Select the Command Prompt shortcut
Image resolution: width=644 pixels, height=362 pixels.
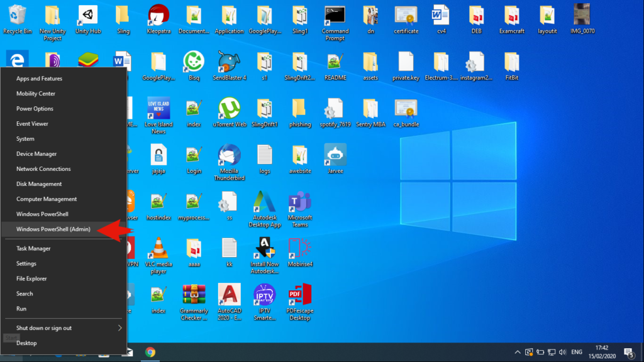pyautogui.click(x=335, y=23)
